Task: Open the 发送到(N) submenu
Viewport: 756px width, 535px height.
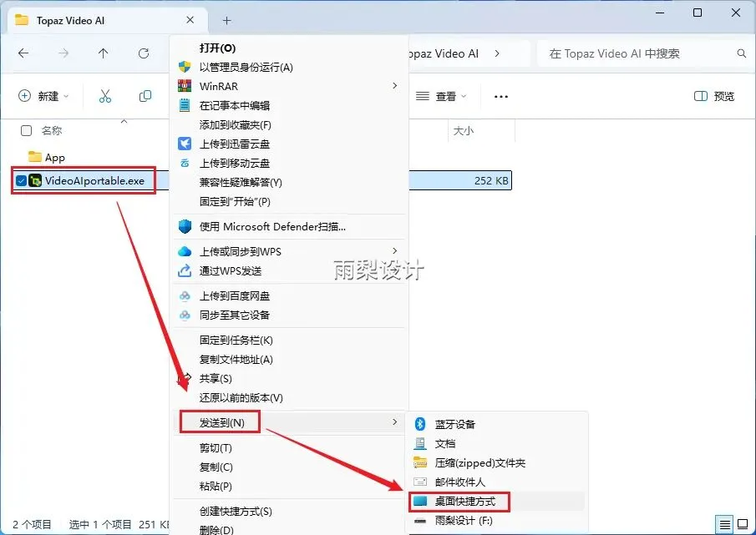Action: (289, 423)
